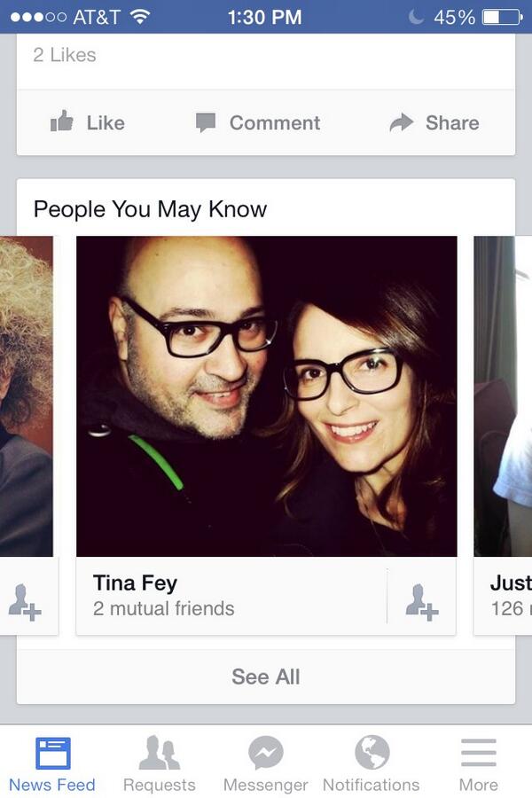Tap the Like thumbs-up icon
Viewport: 532px width, 798px height.
click(x=61, y=121)
